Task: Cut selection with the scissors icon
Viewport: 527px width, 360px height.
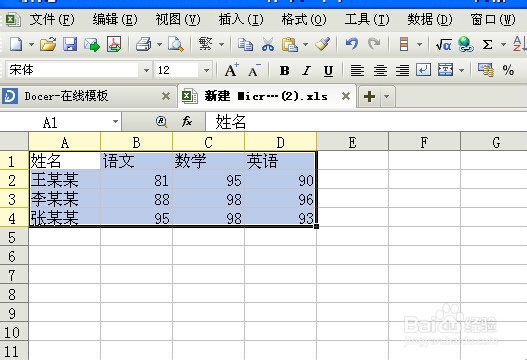Action: pyautogui.click(x=268, y=44)
